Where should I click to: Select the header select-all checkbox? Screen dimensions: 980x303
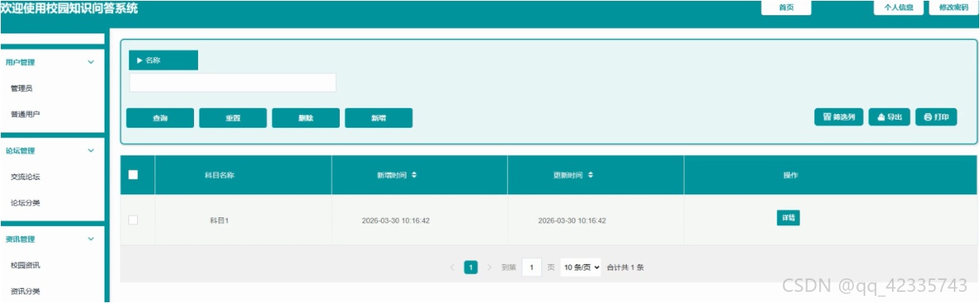click(133, 175)
